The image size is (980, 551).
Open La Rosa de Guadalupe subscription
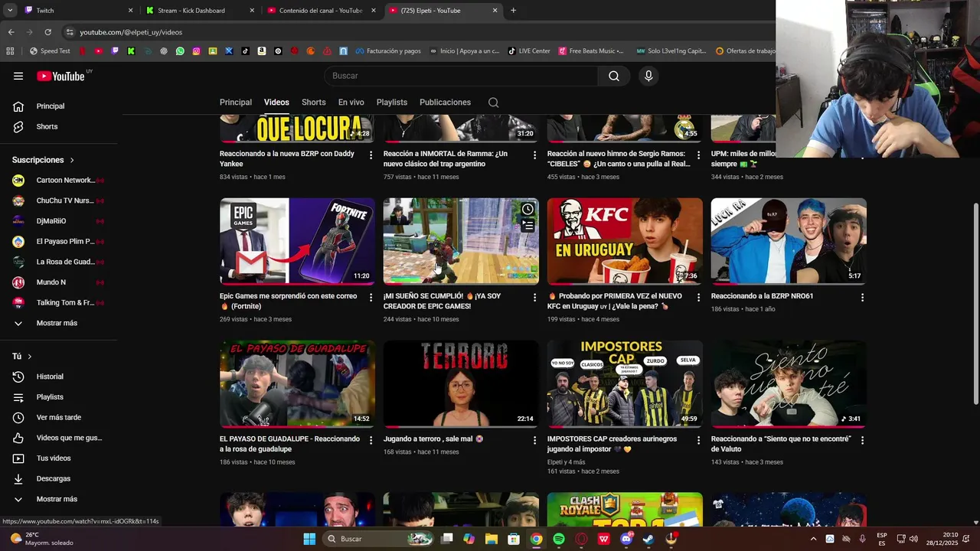coord(58,262)
